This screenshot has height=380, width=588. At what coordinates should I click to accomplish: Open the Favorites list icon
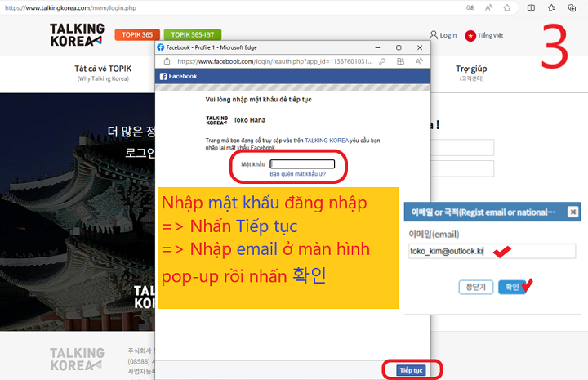click(551, 7)
